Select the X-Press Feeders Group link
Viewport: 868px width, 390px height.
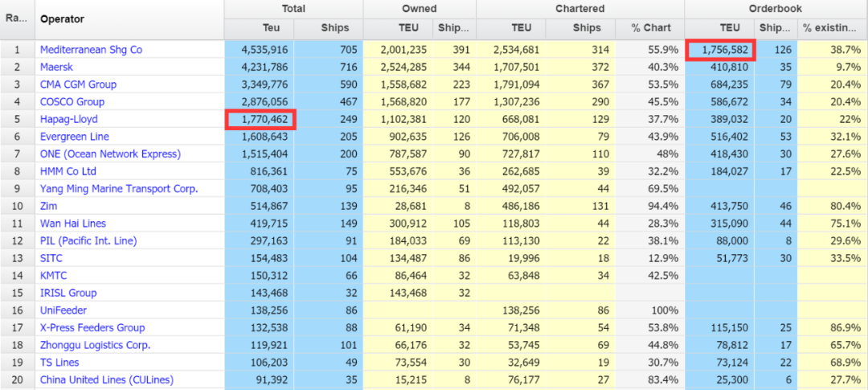pyautogui.click(x=92, y=328)
